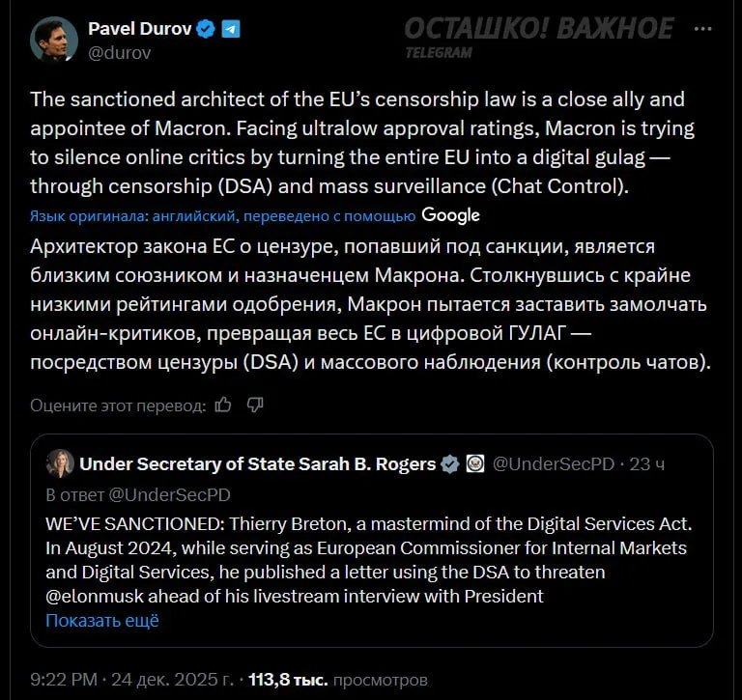Click the gray verified badge in quoted post

(x=450, y=464)
